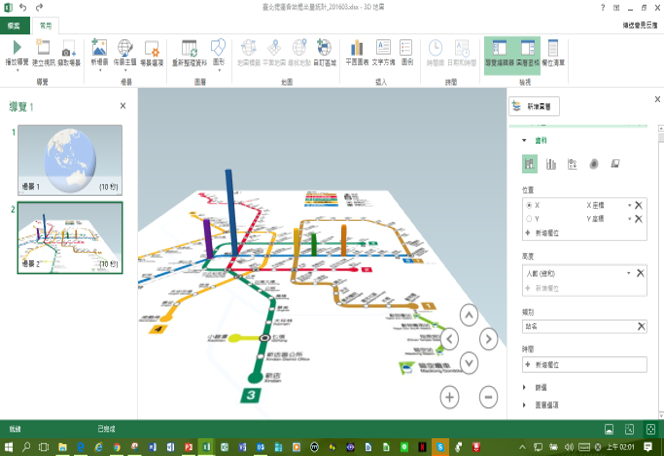Remove the Height field 人數
The image size is (664, 456).
tap(640, 273)
